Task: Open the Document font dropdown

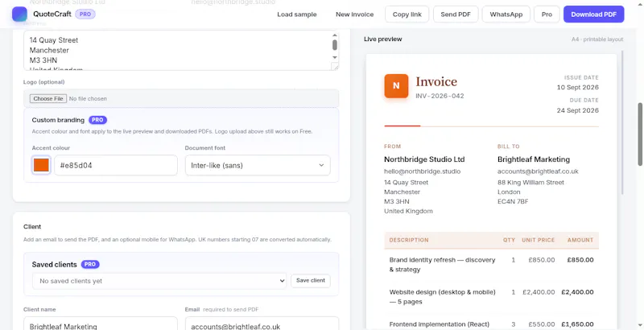Action: click(x=258, y=166)
